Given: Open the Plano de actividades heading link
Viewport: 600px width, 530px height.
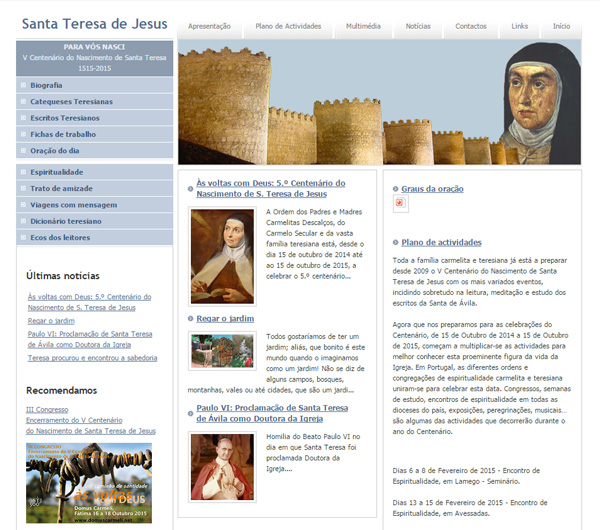Looking at the screenshot, I should coord(441,242).
